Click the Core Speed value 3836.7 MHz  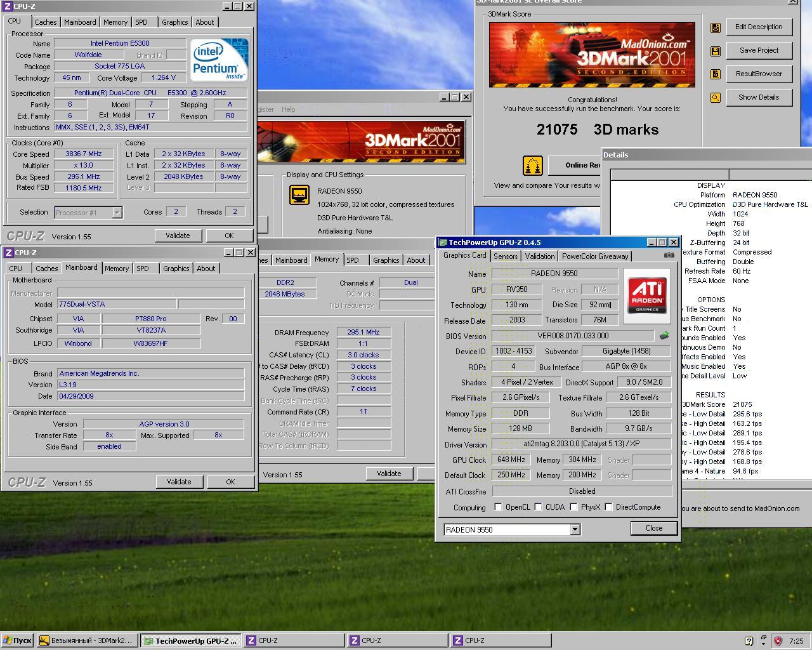[x=83, y=154]
